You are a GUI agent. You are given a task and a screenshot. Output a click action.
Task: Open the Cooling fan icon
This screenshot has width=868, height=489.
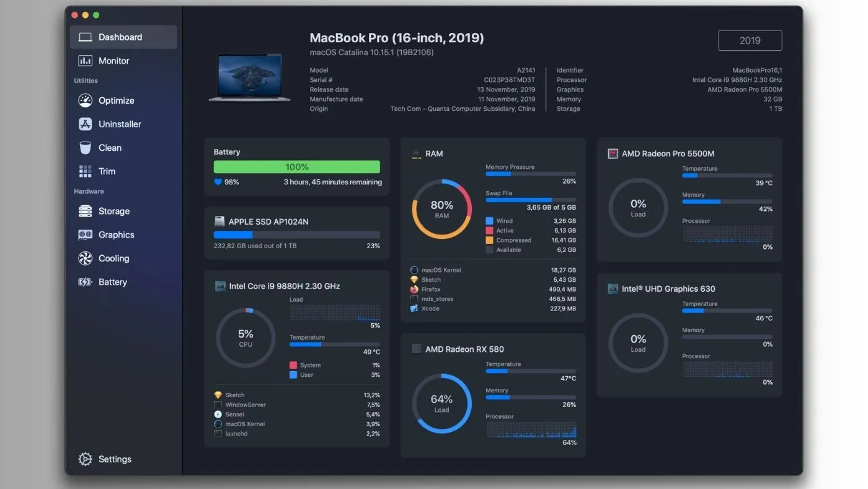85,258
